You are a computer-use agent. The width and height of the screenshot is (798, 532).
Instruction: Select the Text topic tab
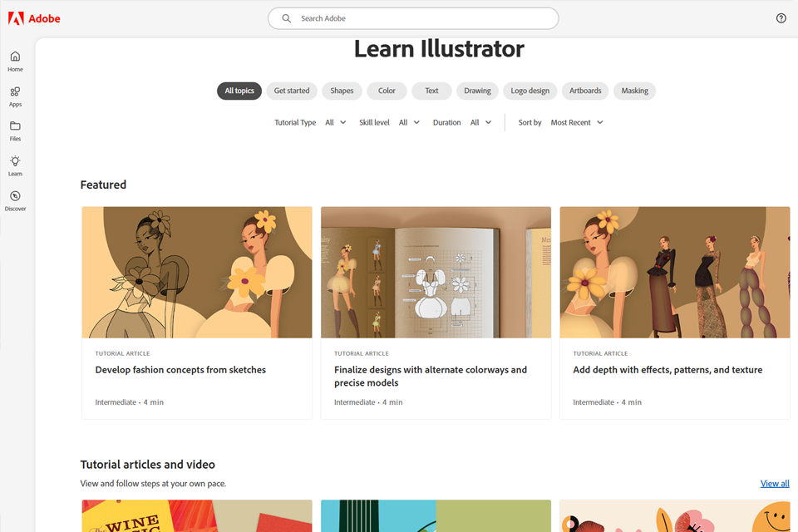(431, 91)
